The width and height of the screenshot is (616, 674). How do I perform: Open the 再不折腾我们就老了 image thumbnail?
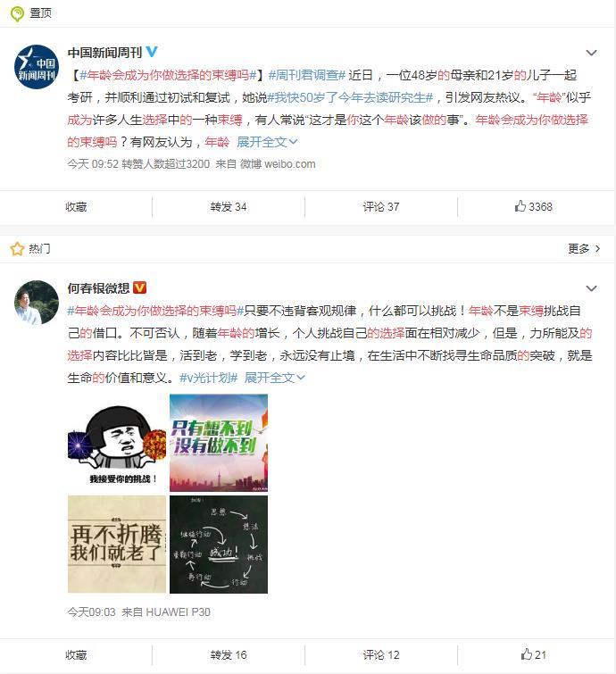(117, 545)
